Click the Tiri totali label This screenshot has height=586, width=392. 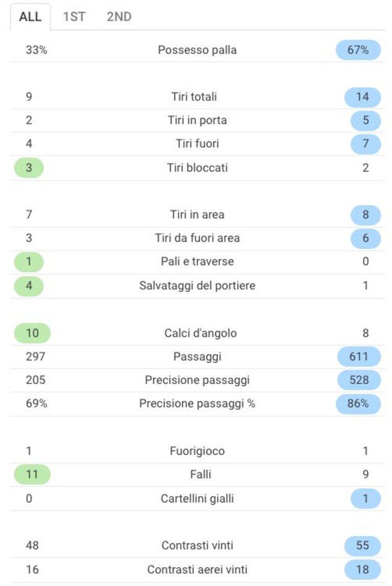coord(194,97)
